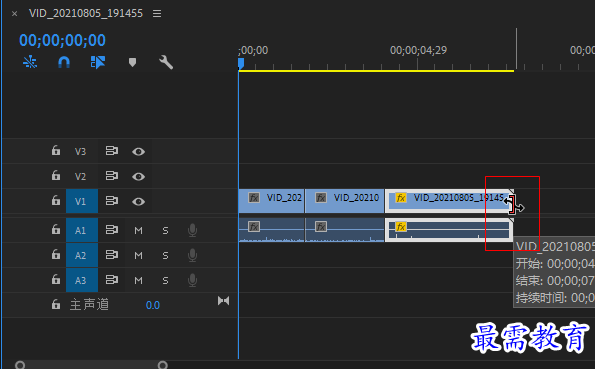Mute track A3
595x369 pixels.
[x=139, y=281]
